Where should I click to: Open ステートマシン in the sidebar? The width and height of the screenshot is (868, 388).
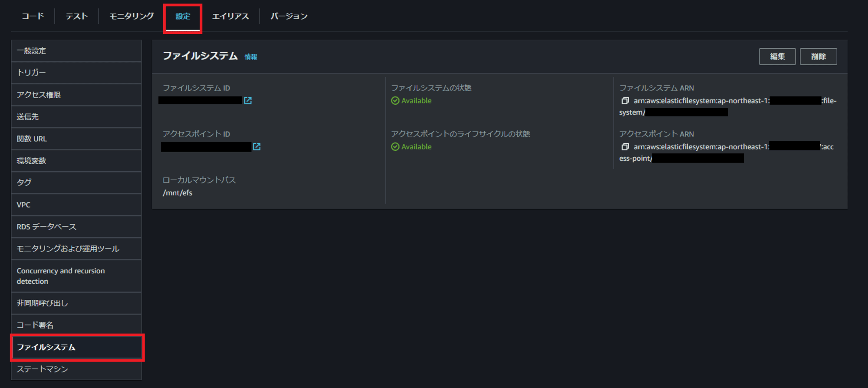(x=76, y=369)
